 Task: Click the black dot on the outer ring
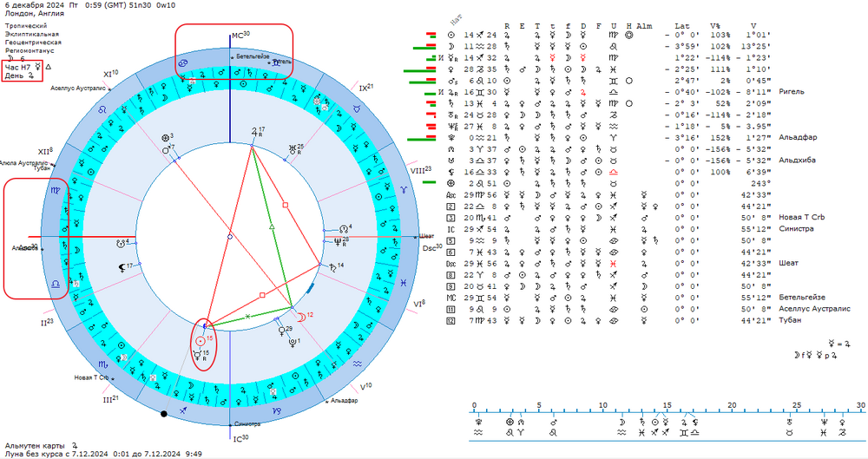(x=164, y=414)
